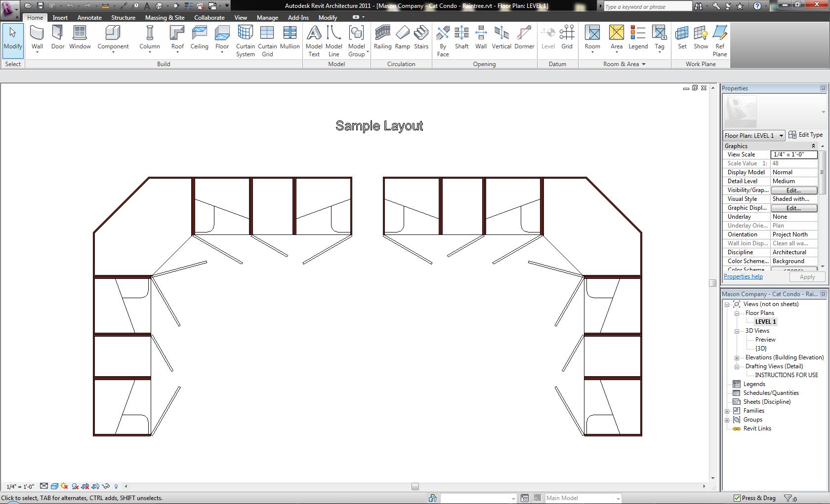Click the Apply button in Properties
Screen dimensions: 830x504
click(807, 277)
